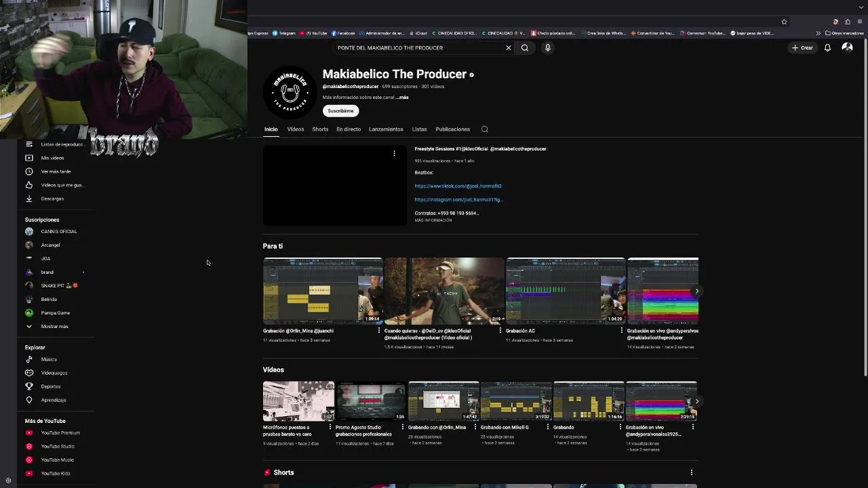Bookmark this page with the star icon

coord(784,22)
